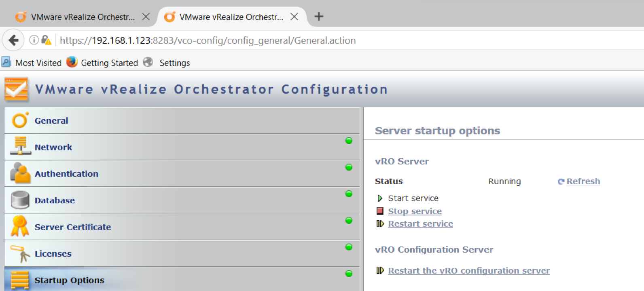644x291 pixels.
Task: Click the green status dot on Startup Options row
Action: pos(349,274)
